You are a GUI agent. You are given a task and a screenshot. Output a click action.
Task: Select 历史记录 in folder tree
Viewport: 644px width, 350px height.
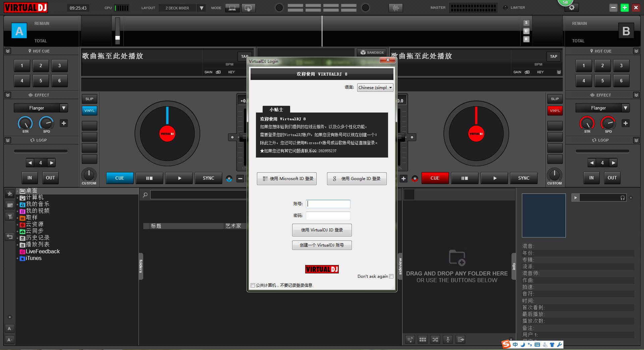click(38, 238)
